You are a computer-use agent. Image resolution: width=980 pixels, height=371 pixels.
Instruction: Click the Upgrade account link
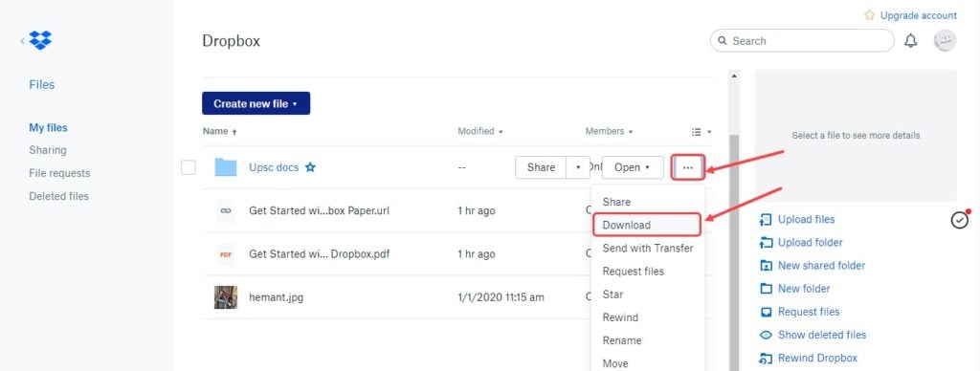pos(918,15)
